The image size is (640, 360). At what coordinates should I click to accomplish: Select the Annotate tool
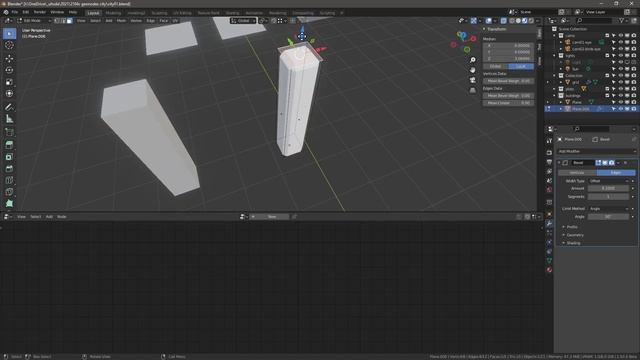click(x=9, y=107)
